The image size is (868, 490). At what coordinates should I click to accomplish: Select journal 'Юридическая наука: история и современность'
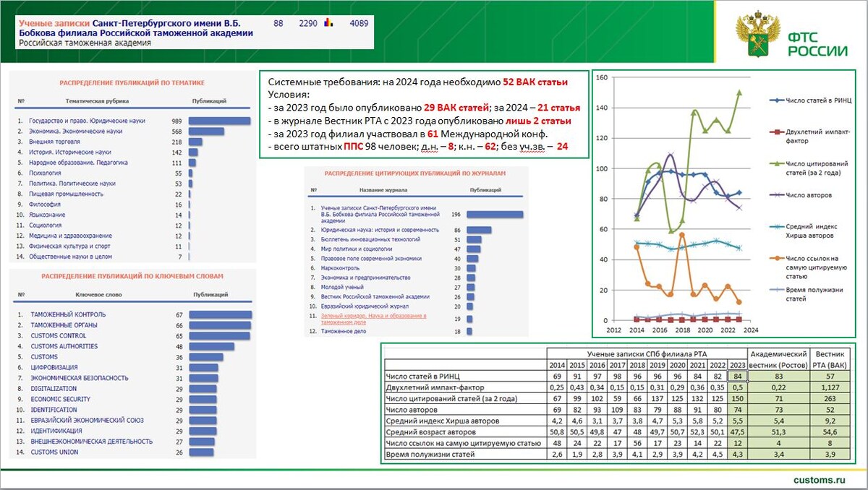pyautogui.click(x=380, y=230)
